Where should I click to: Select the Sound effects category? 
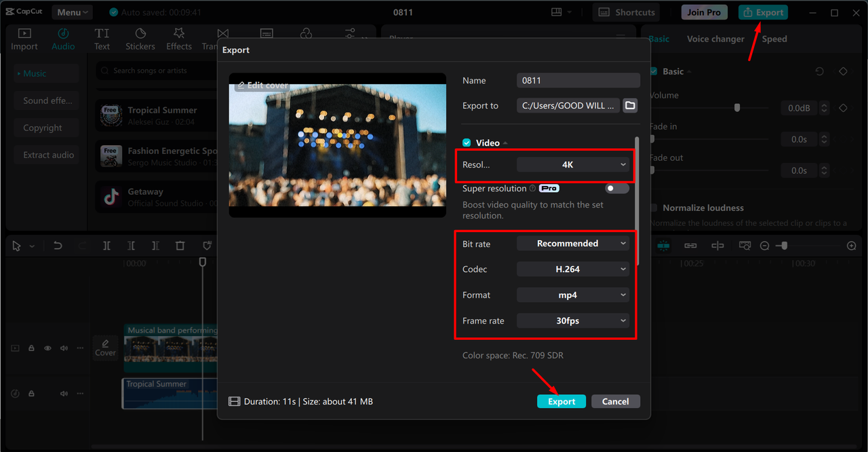(x=46, y=100)
